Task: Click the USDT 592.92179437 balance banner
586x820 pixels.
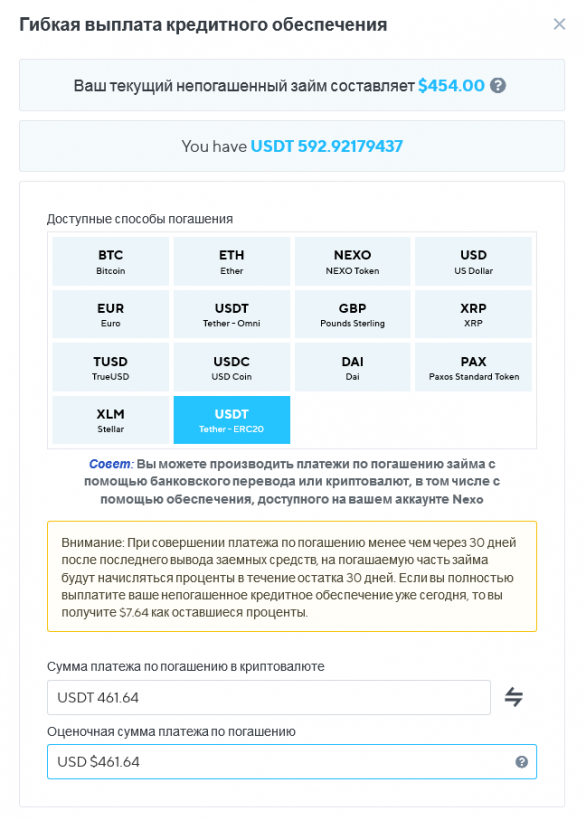Action: (x=293, y=145)
